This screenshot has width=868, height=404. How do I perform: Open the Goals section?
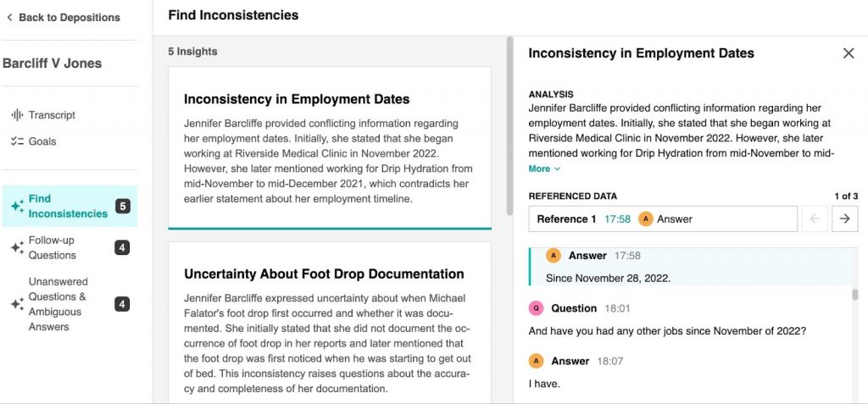click(42, 141)
